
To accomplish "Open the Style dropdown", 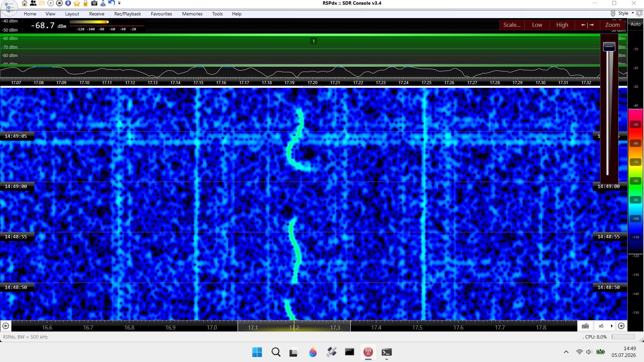I will [x=626, y=13].
